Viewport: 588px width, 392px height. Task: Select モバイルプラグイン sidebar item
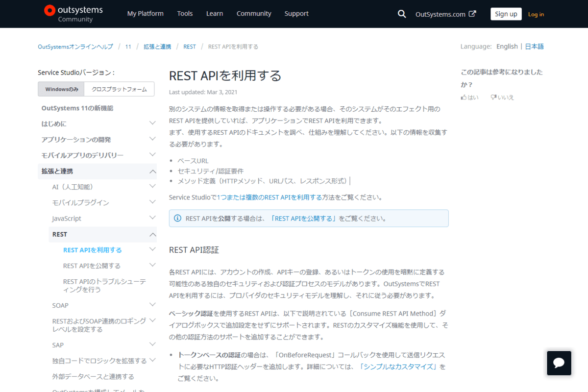click(80, 203)
